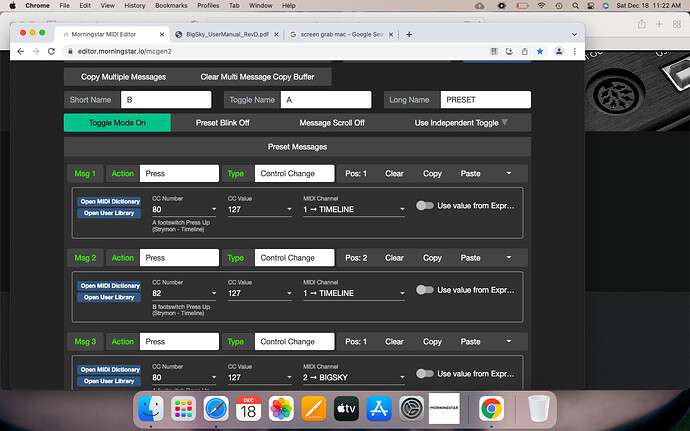Open the Trash in dock
The image size is (690, 431).
(539, 409)
